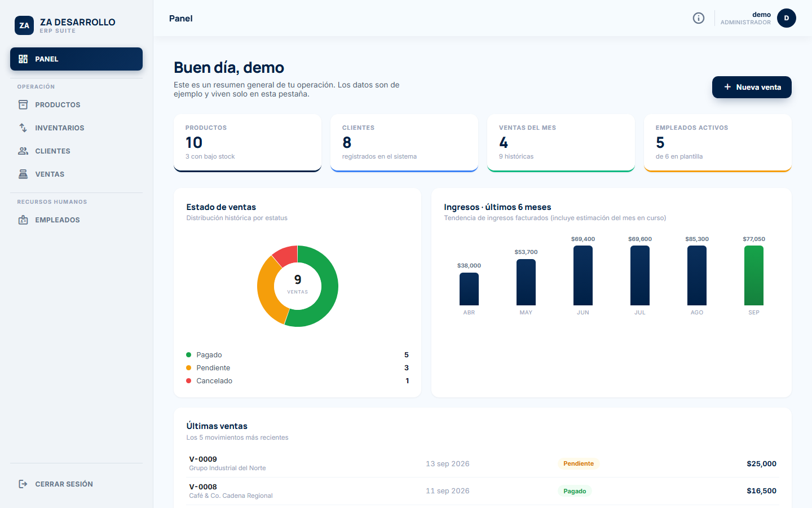The height and width of the screenshot is (508, 812).
Task: Open sale V-0008 row
Action: (x=483, y=491)
